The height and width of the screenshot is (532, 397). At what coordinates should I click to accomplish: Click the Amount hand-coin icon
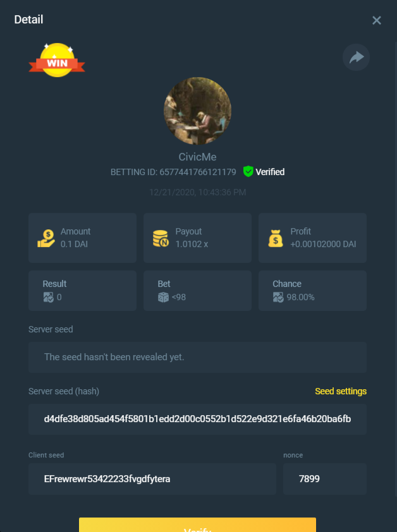click(x=46, y=238)
